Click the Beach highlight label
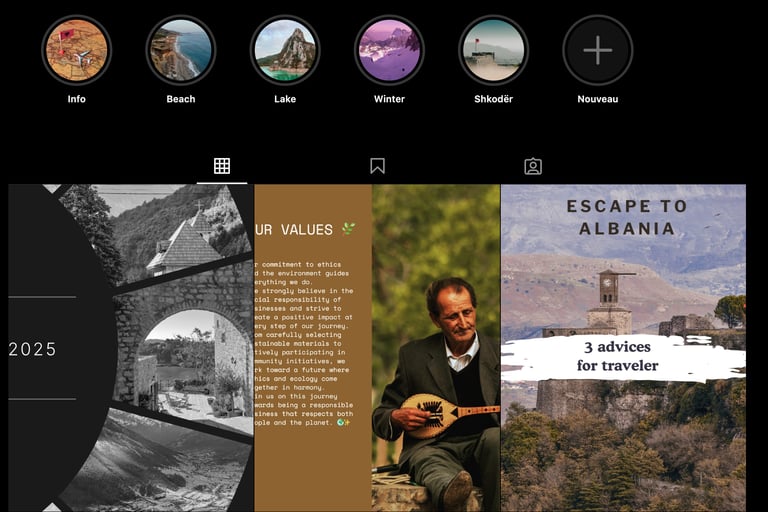Viewport: 768px width, 512px height. (x=181, y=99)
